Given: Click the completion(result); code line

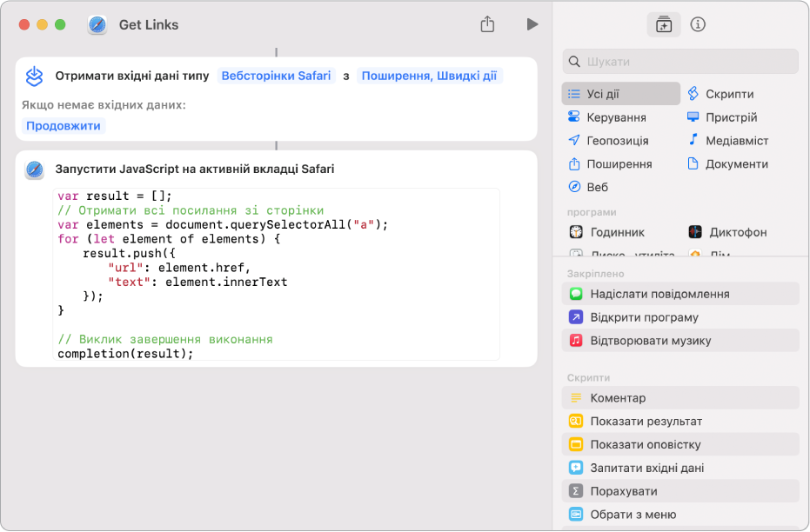Looking at the screenshot, I should [125, 354].
